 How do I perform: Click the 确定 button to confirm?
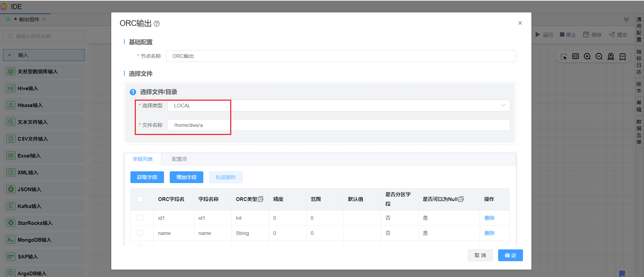(x=510, y=255)
